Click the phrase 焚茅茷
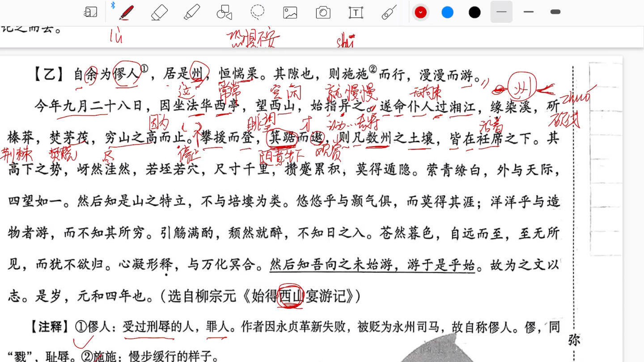 [69, 139]
